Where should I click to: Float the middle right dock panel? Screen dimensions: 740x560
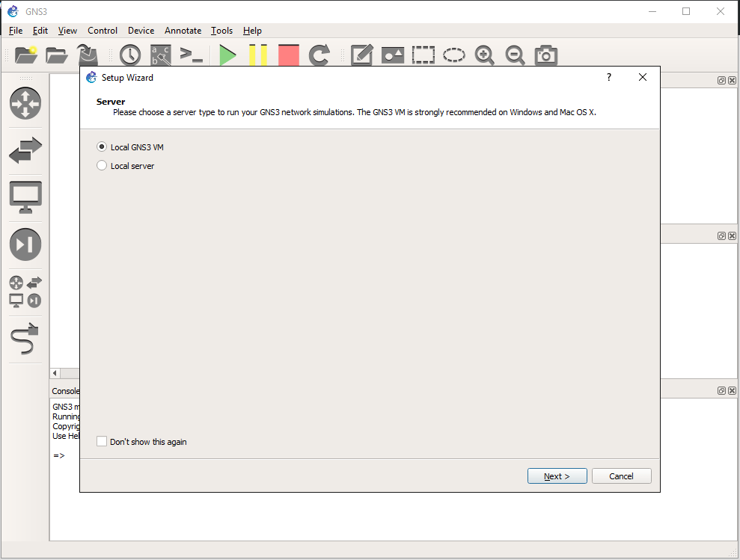coord(721,236)
